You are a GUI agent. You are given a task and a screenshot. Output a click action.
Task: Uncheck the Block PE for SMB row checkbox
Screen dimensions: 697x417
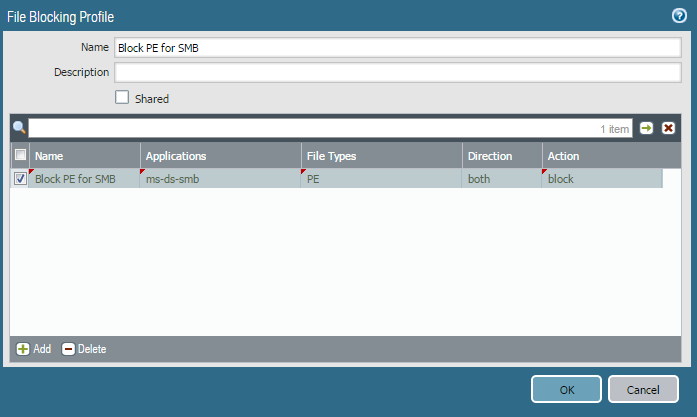20,179
